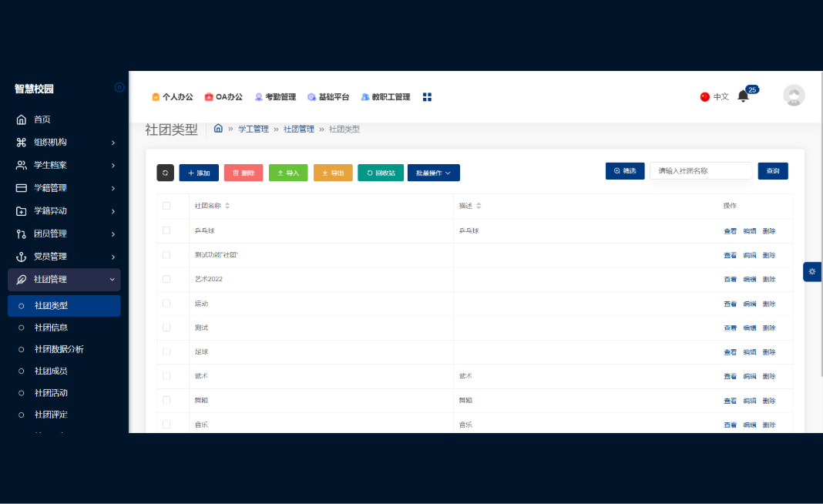The image size is (823, 504).
Task: Click the 基础平台 icon
Action: coord(312,97)
